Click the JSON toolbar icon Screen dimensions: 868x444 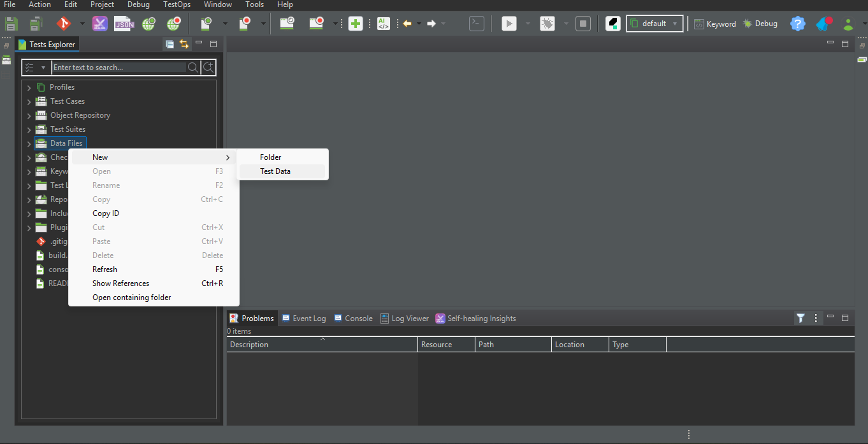click(x=124, y=24)
